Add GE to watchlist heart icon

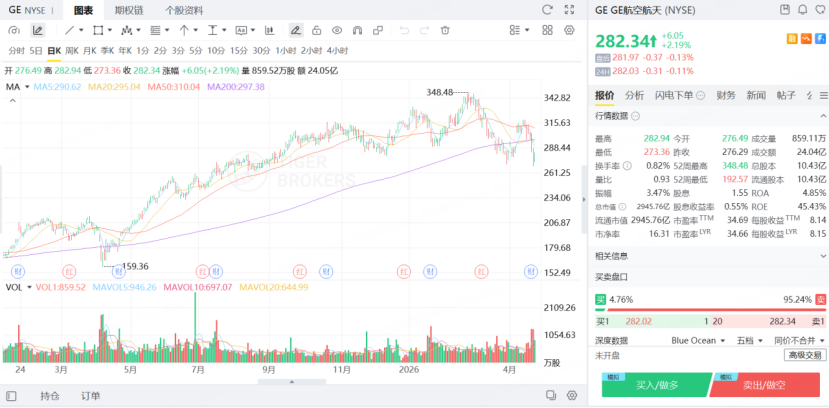click(x=820, y=10)
